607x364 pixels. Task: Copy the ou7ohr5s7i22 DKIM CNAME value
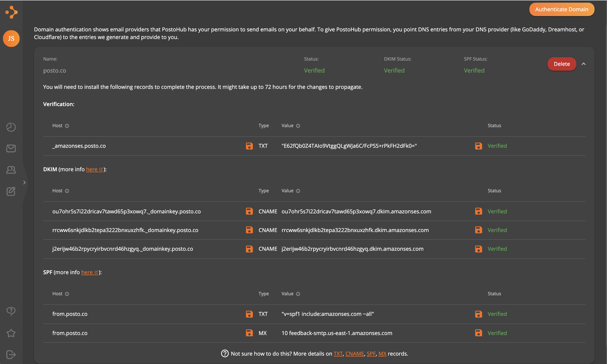[478, 211]
